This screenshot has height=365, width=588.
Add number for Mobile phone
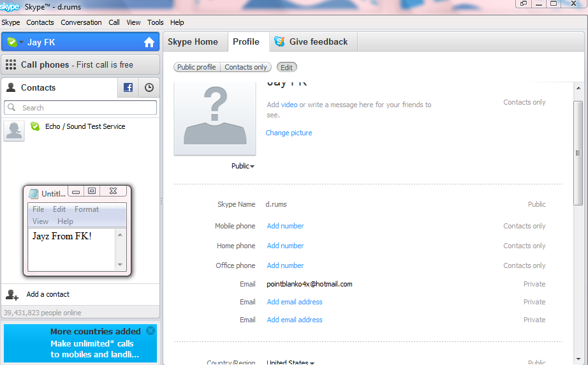point(285,226)
